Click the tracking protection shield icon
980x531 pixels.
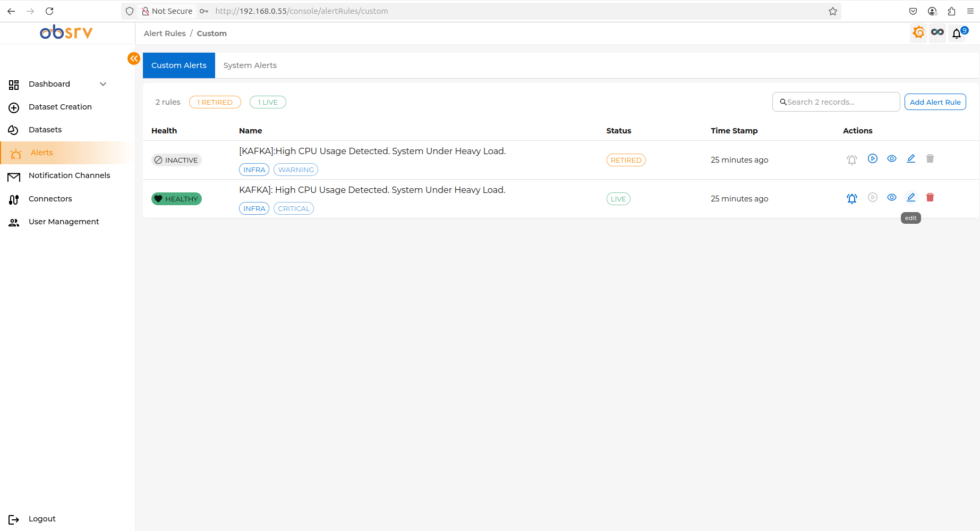pos(130,11)
